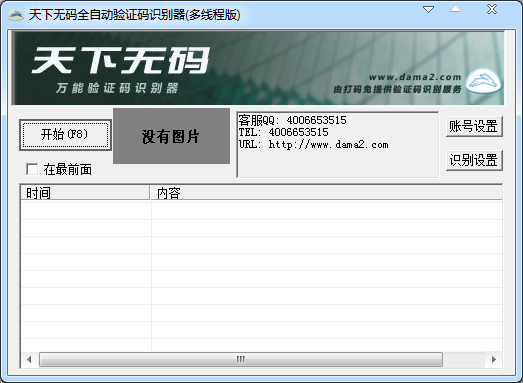Enable the 在最前面 checkbox
The width and height of the screenshot is (523, 383).
(32, 169)
